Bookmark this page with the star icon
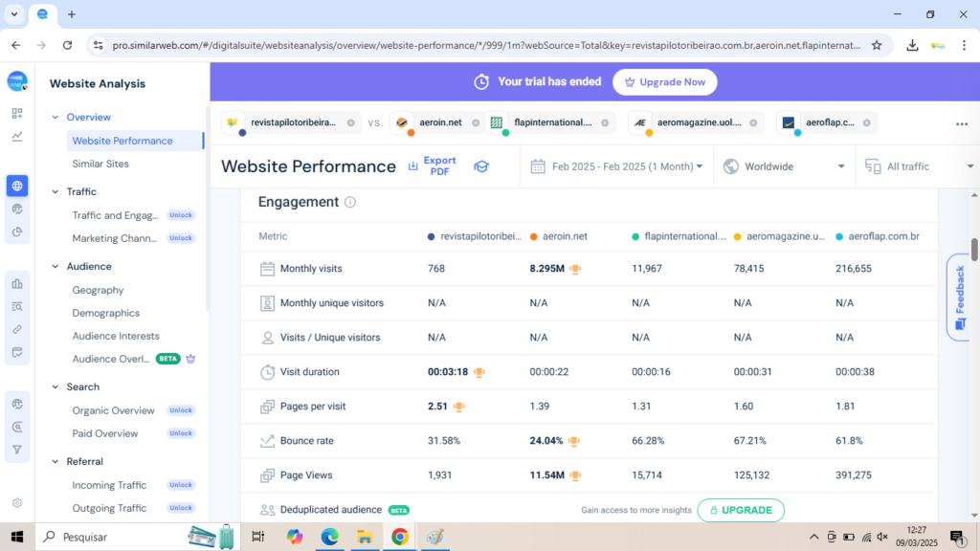The height and width of the screenshot is (551, 980). pos(877,45)
